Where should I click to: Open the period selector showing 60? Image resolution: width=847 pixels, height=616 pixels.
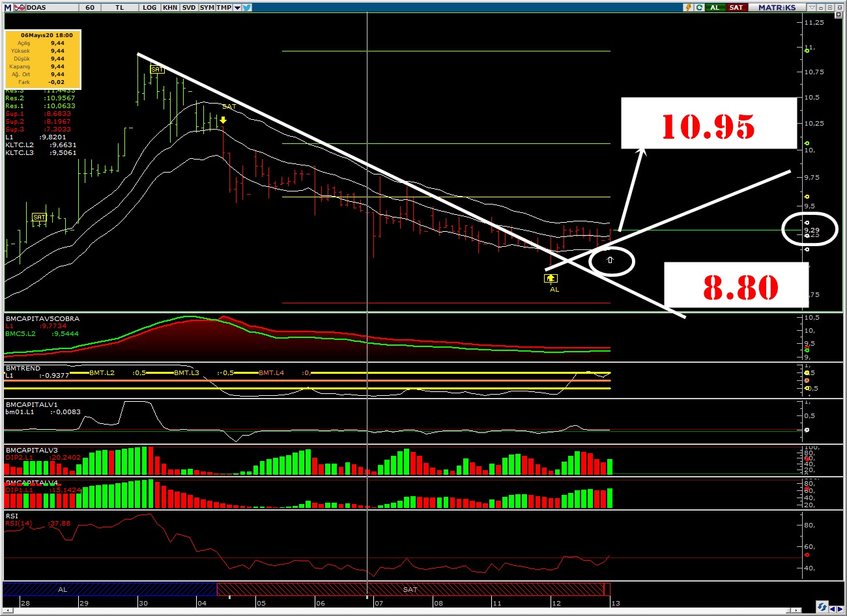[x=90, y=7]
